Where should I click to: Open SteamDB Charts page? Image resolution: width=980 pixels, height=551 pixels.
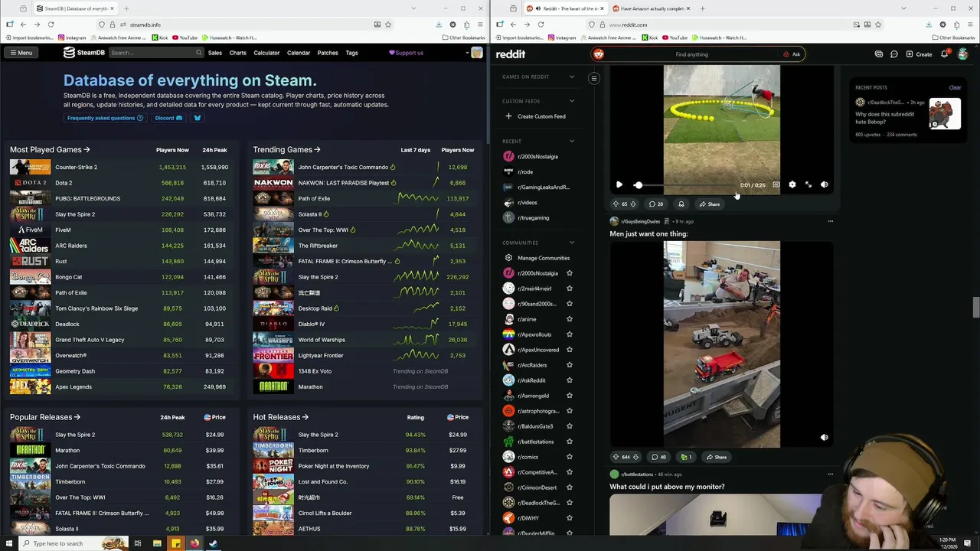pyautogui.click(x=237, y=53)
